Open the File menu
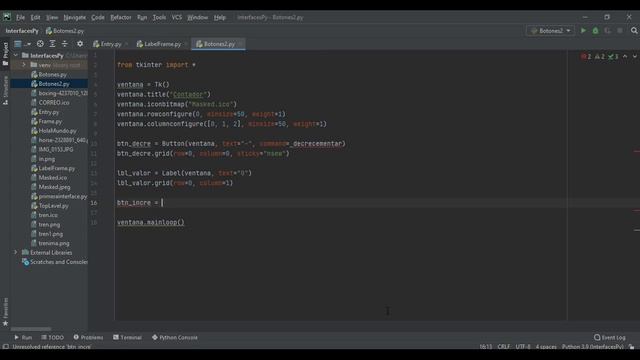 pos(20,18)
